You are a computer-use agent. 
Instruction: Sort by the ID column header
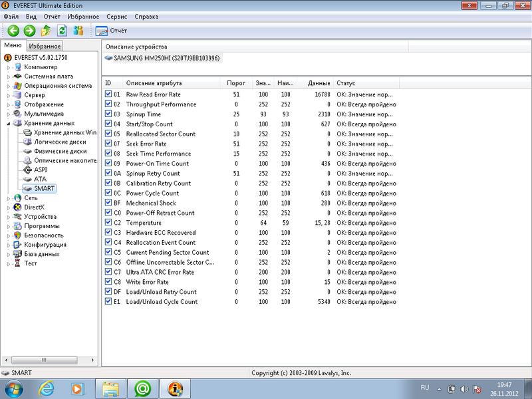pyautogui.click(x=112, y=83)
